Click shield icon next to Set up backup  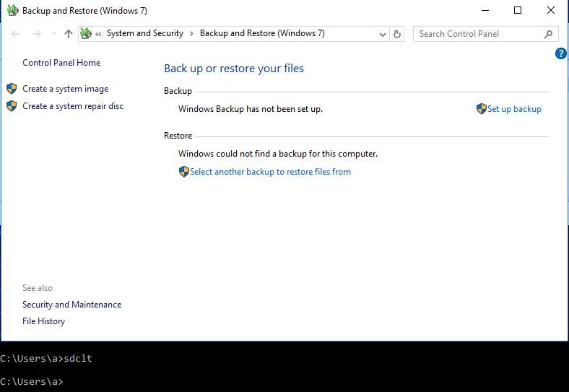pos(482,109)
